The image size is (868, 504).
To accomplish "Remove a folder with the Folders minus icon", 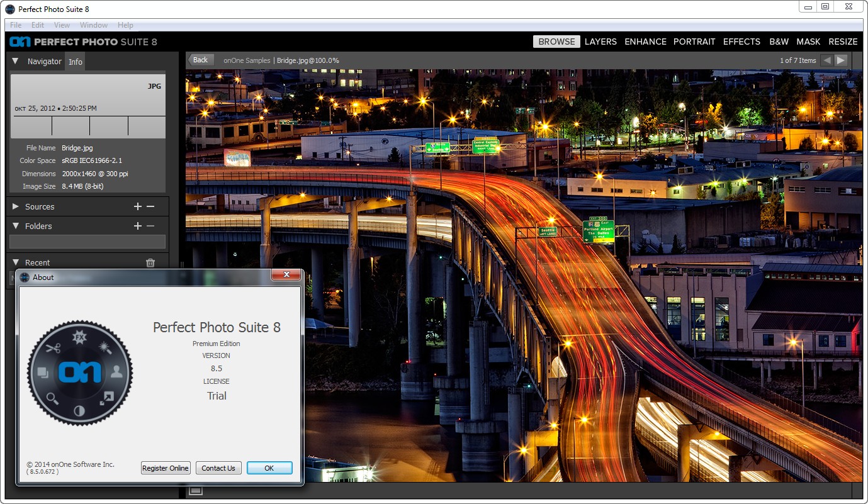I will (150, 226).
